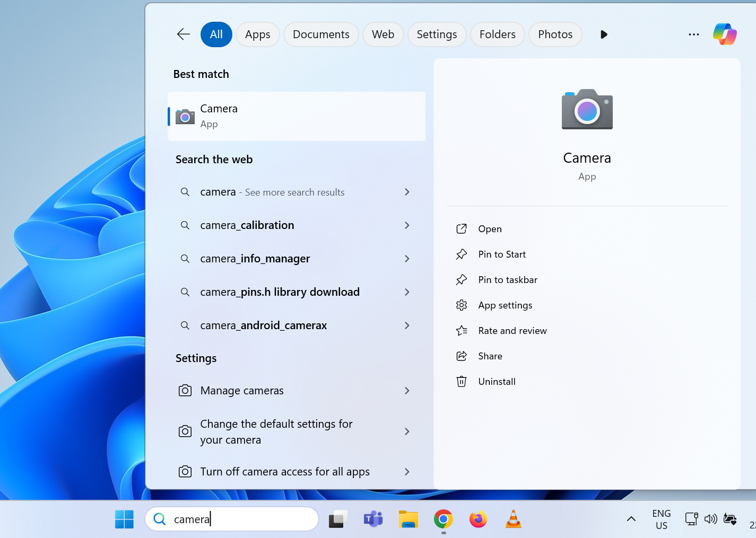
Task: Launch VLC media player from taskbar
Action: pos(513,519)
